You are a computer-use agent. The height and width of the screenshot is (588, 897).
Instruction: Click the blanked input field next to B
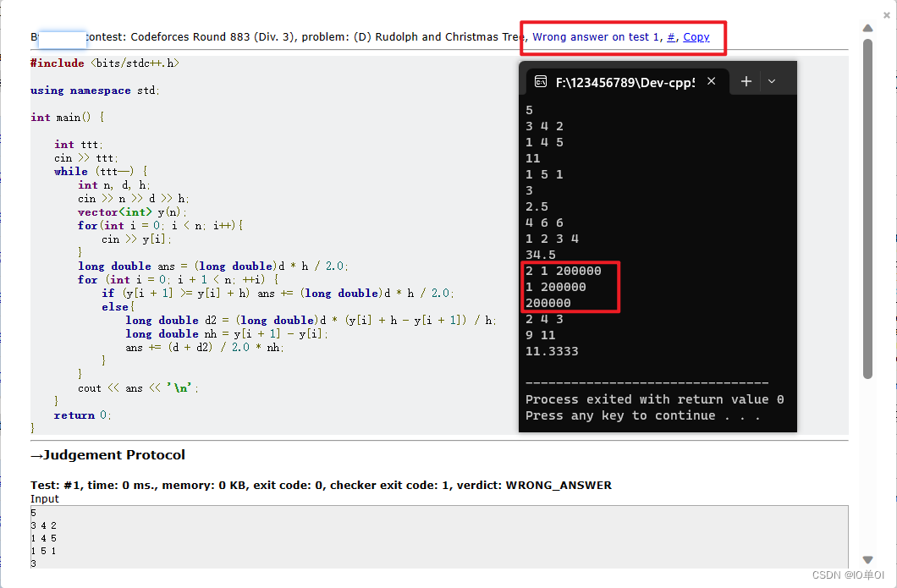click(60, 38)
